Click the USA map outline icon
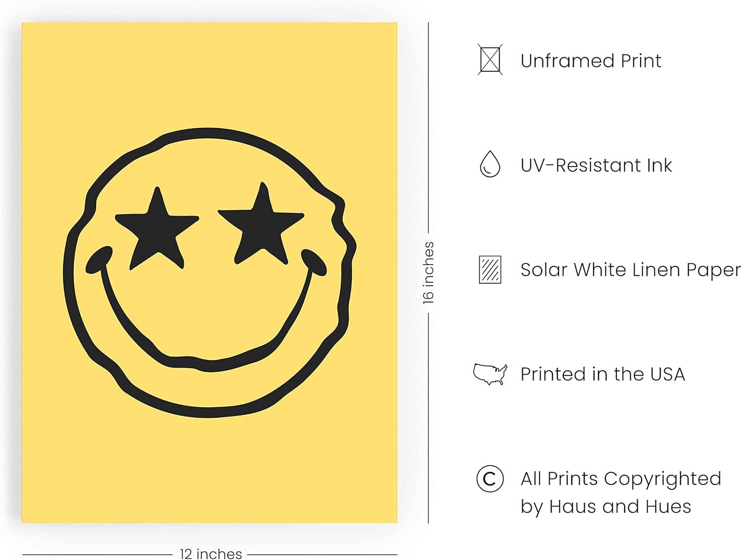Viewport: 742px width, 560px height. pos(490,374)
